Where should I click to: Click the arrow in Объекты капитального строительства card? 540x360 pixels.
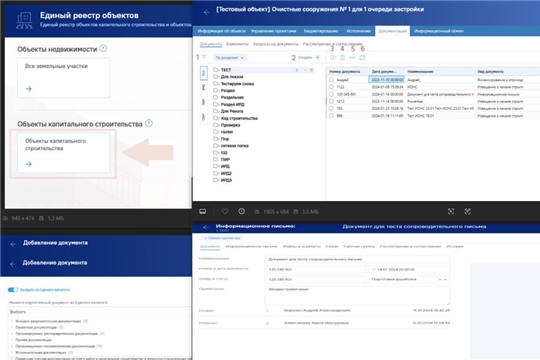tap(29, 164)
